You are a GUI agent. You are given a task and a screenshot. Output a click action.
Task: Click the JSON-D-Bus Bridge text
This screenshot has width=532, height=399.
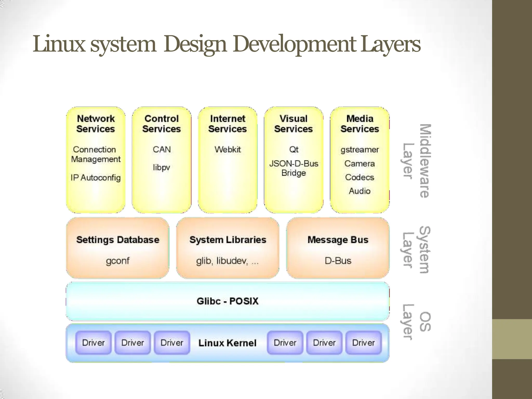[294, 168]
